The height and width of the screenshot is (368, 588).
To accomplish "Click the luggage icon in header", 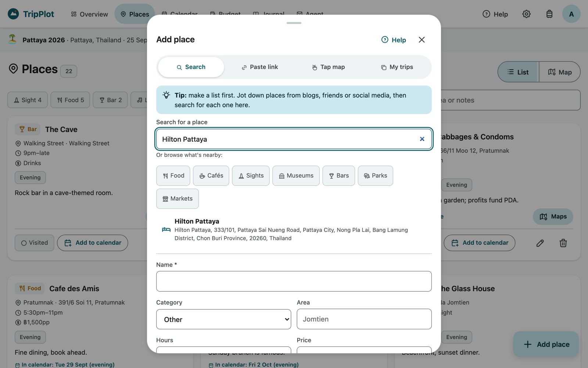I will pyautogui.click(x=549, y=14).
